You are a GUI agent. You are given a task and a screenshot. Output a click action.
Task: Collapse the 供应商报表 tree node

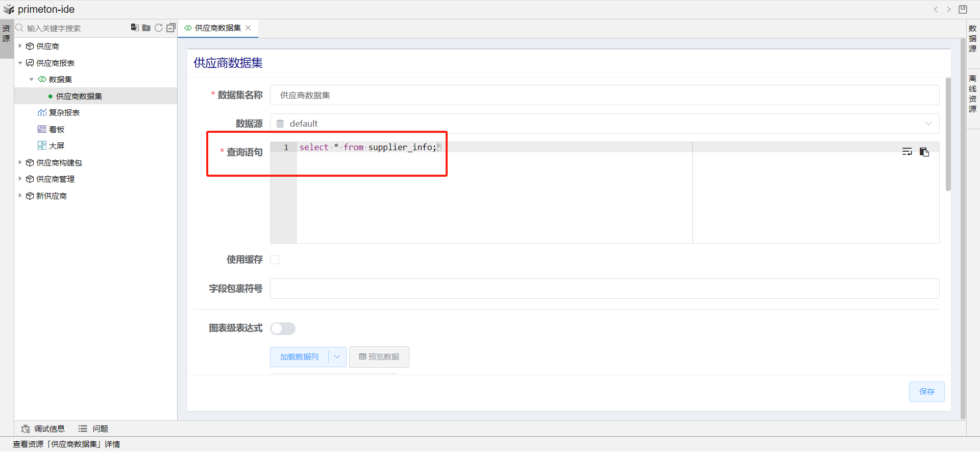point(20,63)
